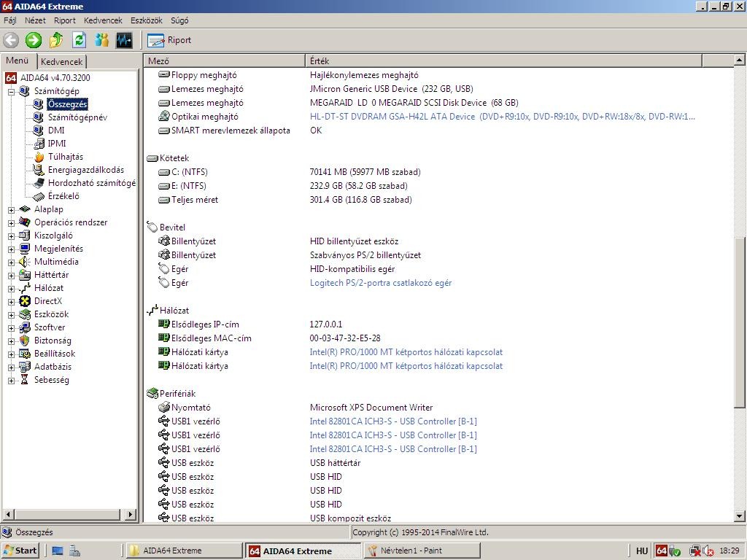
Task: Open the Eszközök menu
Action: point(146,20)
